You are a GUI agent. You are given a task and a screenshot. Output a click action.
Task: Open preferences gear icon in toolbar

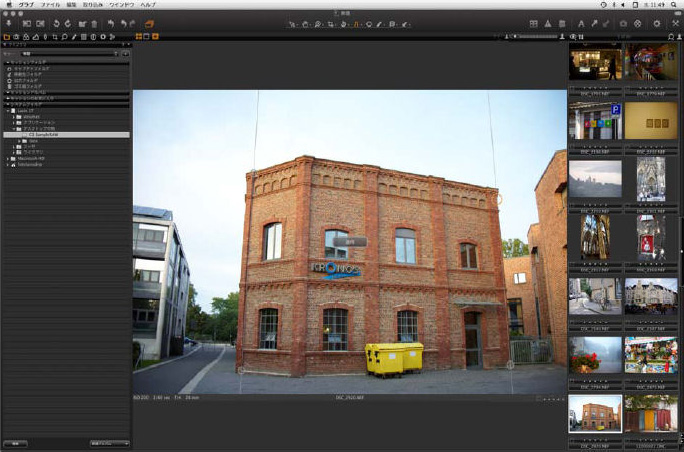(657, 23)
